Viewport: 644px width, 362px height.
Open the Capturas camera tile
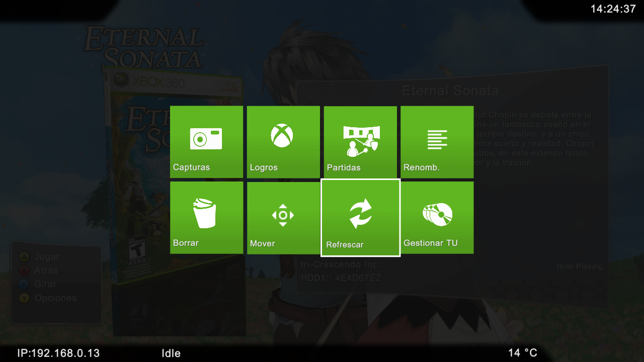click(x=206, y=142)
